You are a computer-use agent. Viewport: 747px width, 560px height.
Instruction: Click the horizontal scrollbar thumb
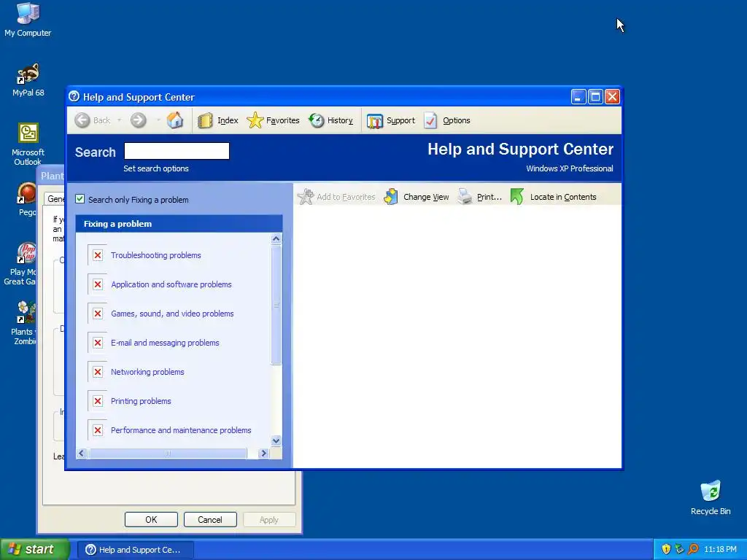tap(167, 454)
